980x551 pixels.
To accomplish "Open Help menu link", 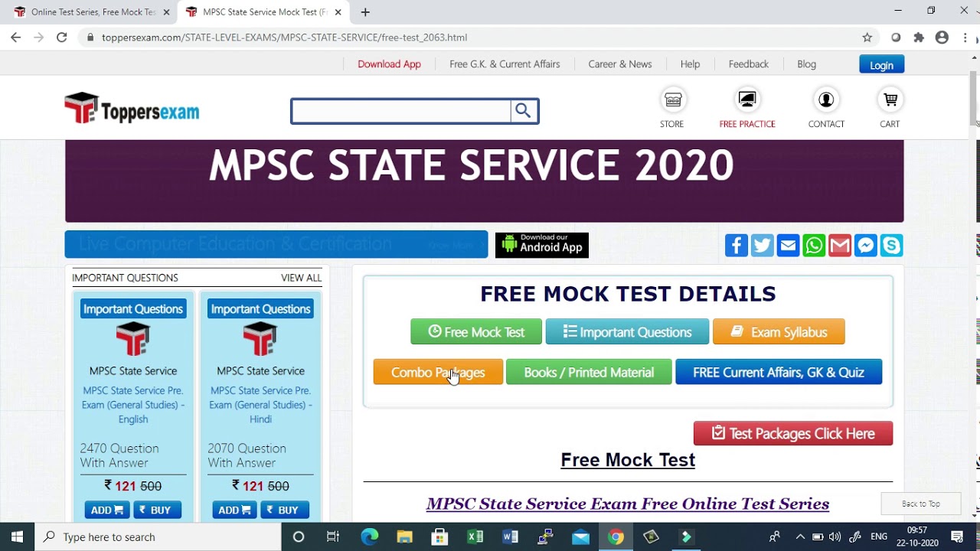I will click(x=690, y=64).
